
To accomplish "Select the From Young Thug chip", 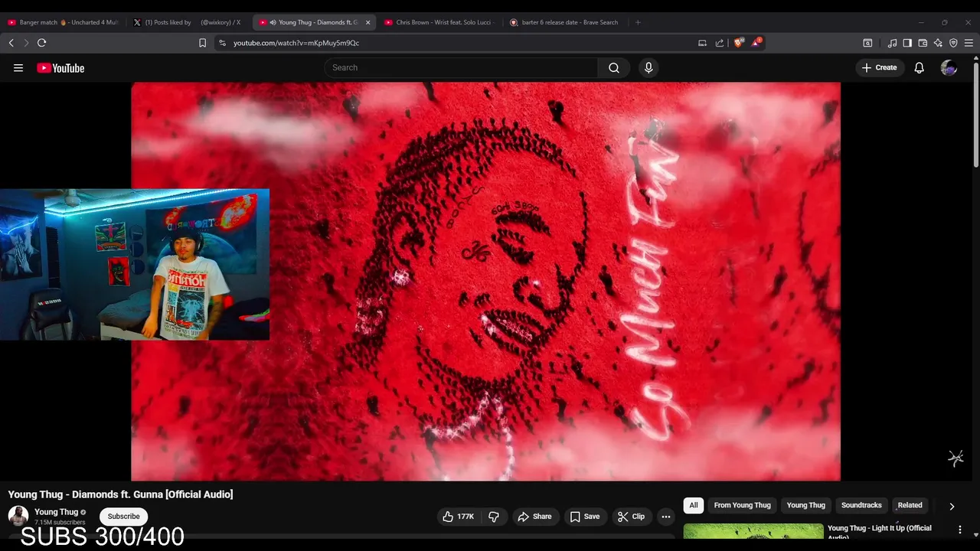I will pos(743,505).
